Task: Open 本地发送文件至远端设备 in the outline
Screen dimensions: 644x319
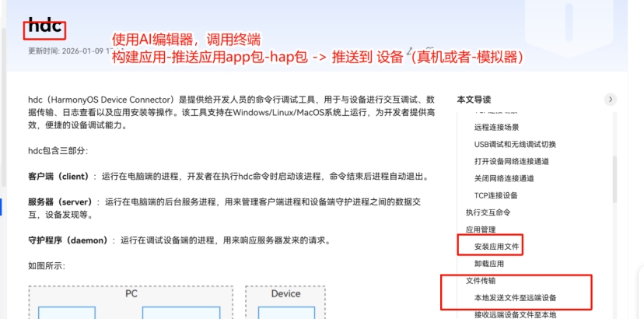Action: tap(515, 298)
